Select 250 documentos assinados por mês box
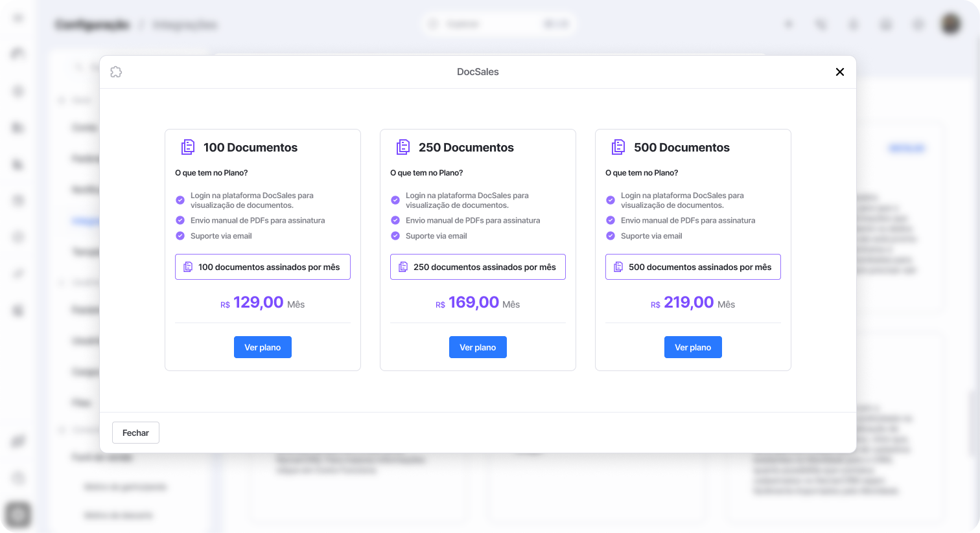This screenshot has height=533, width=980. pos(478,267)
